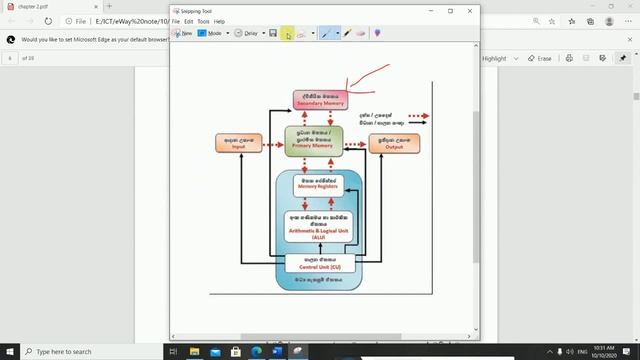This screenshot has height=360, width=640.
Task: Click the Snipping Tool scroll-up arrow
Action: pos(476,46)
